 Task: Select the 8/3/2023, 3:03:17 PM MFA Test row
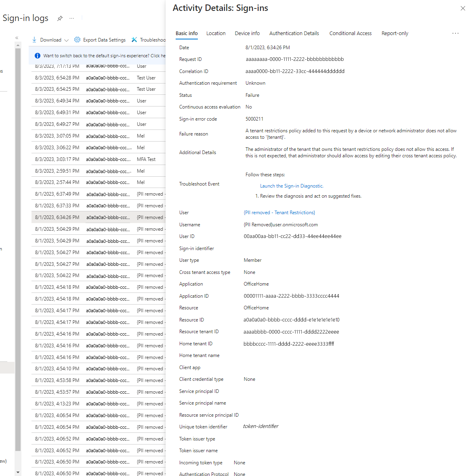(x=99, y=159)
